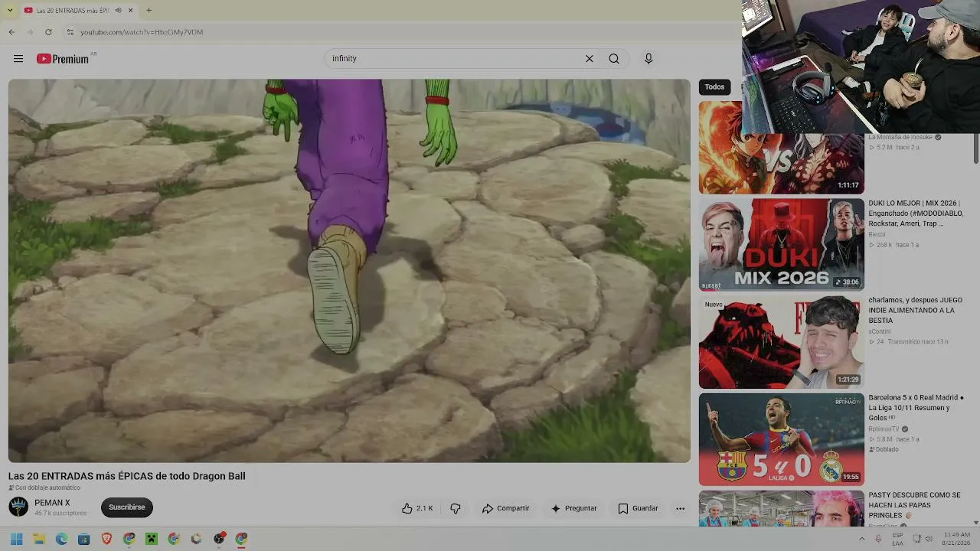The width and height of the screenshot is (980, 551).
Task: Save the video with Guardar
Action: 638,508
